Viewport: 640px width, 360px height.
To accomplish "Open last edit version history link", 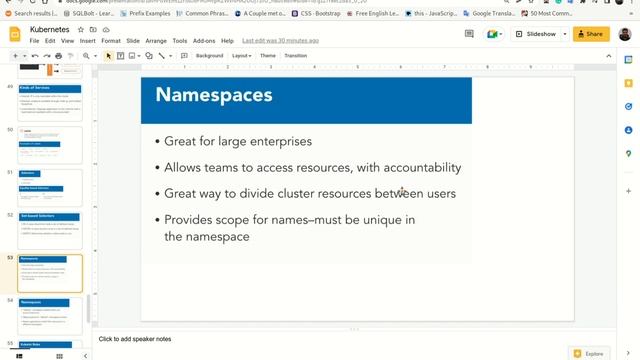I will coord(280,41).
